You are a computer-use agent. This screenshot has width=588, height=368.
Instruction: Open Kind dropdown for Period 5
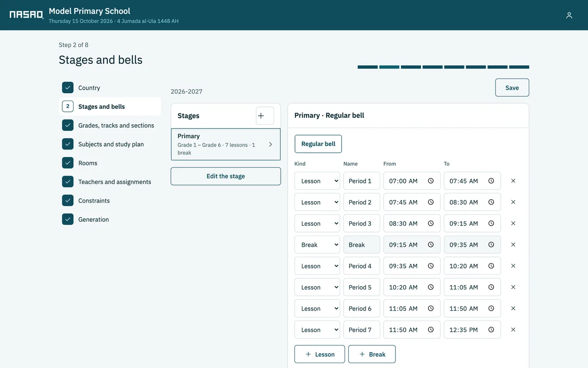(x=317, y=288)
